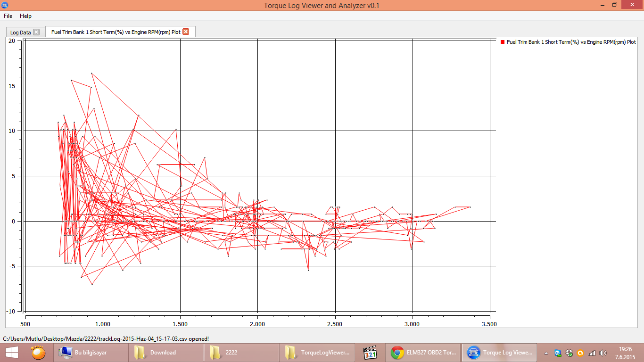Open Bu bilgisayar from the taskbar
Screen dimensions: 644x362
point(83,352)
